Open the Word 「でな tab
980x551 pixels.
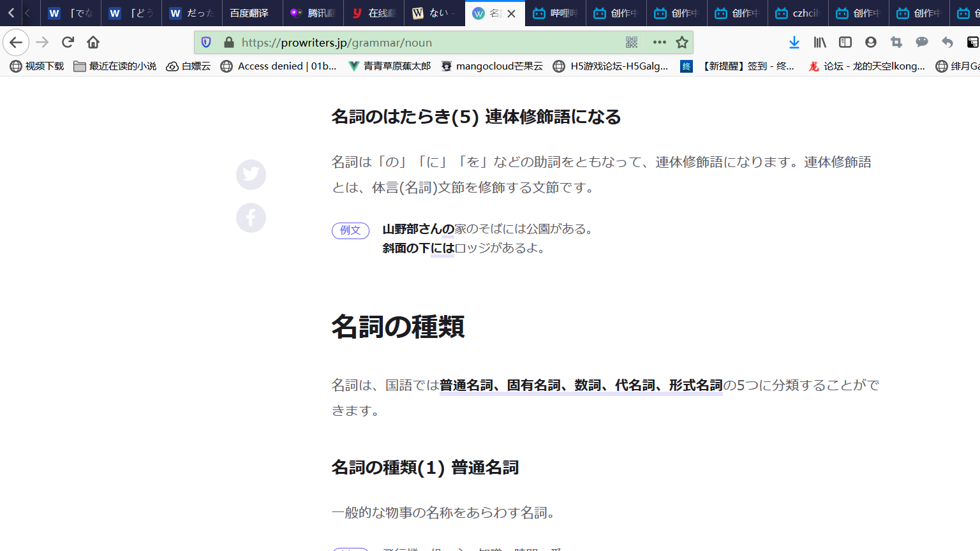(x=71, y=13)
